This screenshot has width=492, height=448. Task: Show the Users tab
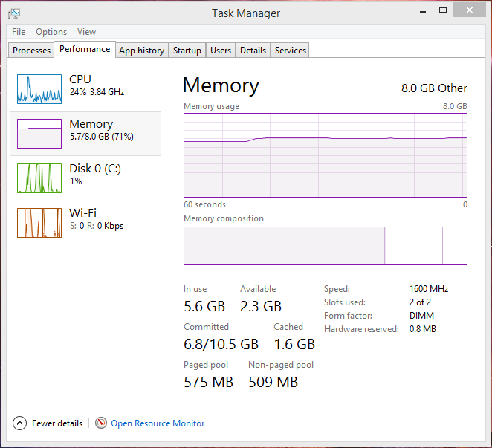(x=221, y=51)
